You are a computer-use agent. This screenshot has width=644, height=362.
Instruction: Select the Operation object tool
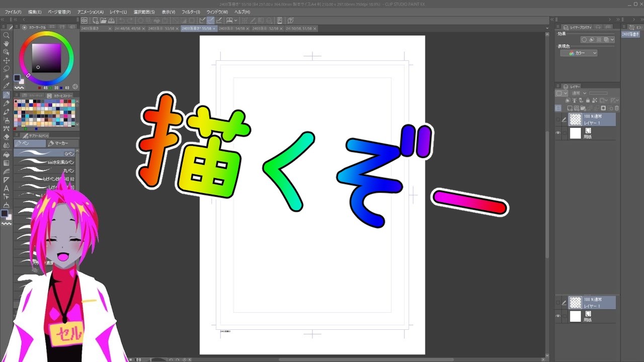[7, 52]
